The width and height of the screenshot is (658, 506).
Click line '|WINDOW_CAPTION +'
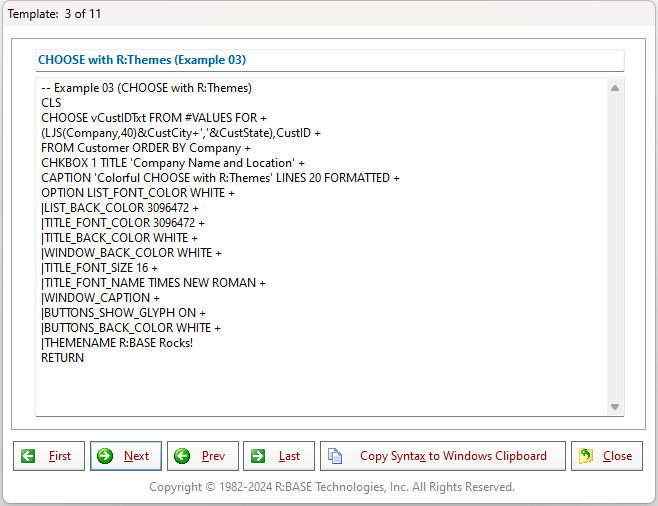point(101,298)
